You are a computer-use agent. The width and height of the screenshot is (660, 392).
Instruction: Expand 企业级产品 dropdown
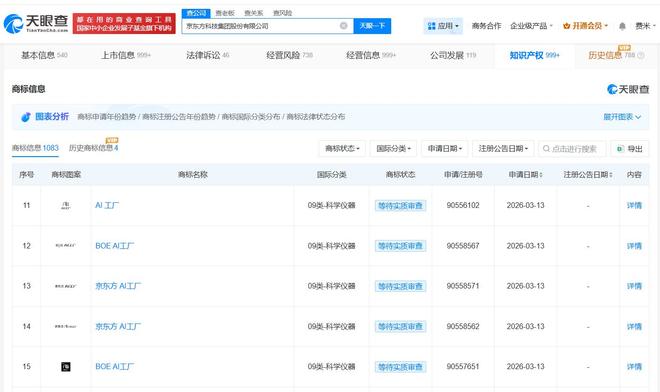coord(531,26)
